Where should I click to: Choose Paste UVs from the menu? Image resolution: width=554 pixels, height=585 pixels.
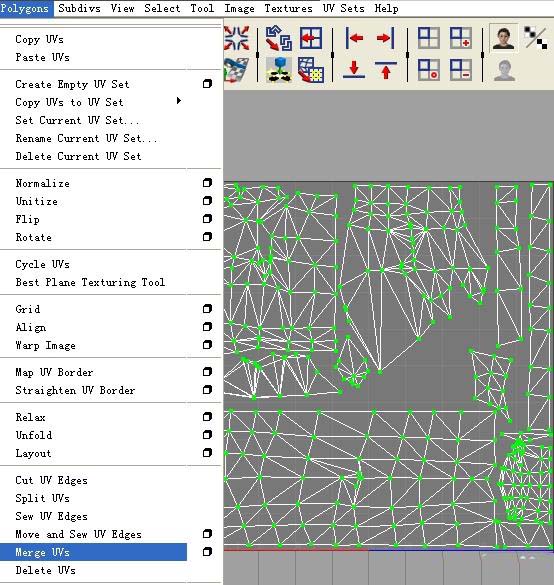[x=42, y=57]
